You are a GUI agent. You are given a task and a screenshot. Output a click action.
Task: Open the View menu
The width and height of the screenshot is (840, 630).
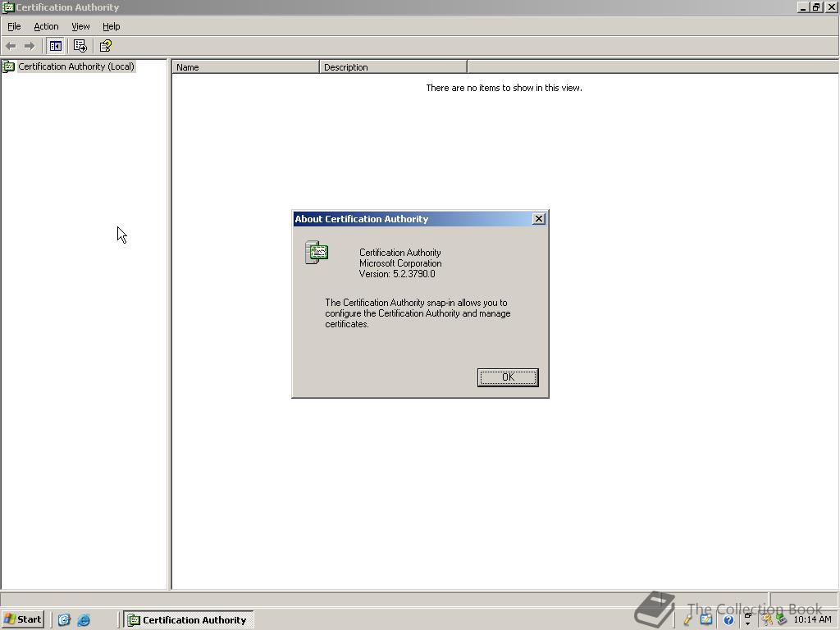tap(80, 26)
